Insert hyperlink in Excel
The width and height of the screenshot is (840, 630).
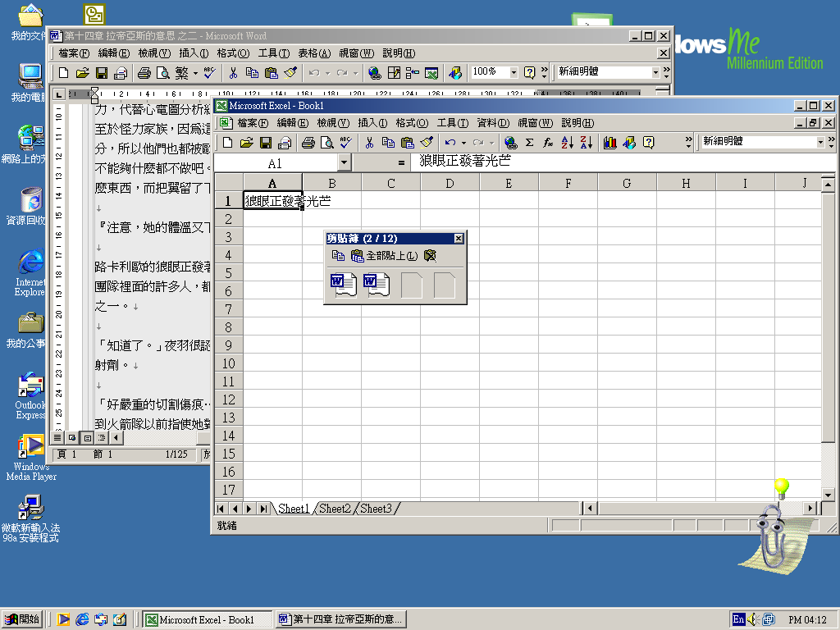click(510, 143)
